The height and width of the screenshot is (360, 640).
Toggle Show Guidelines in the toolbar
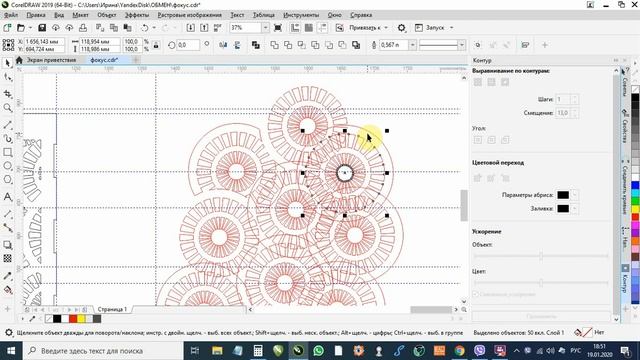[x=322, y=28]
